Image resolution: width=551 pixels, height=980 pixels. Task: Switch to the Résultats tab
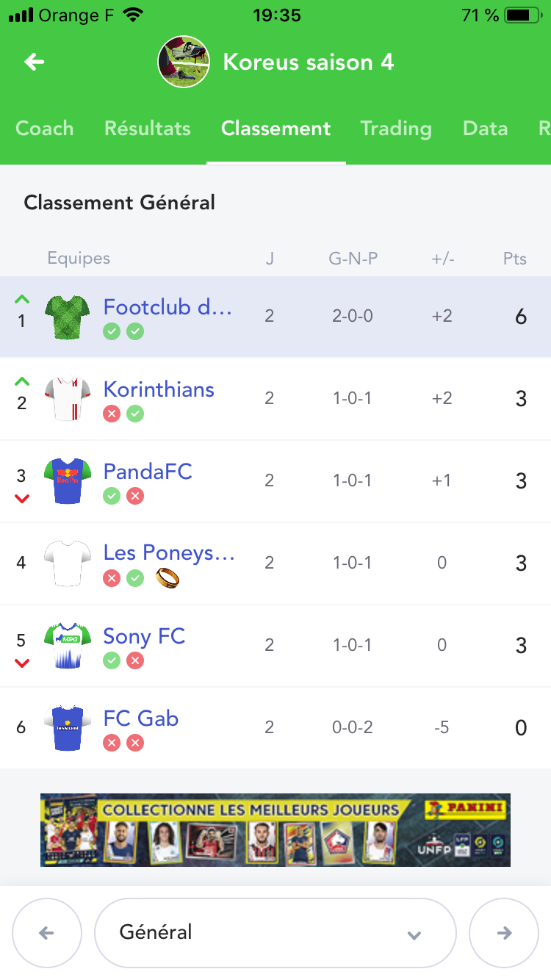[x=147, y=129]
